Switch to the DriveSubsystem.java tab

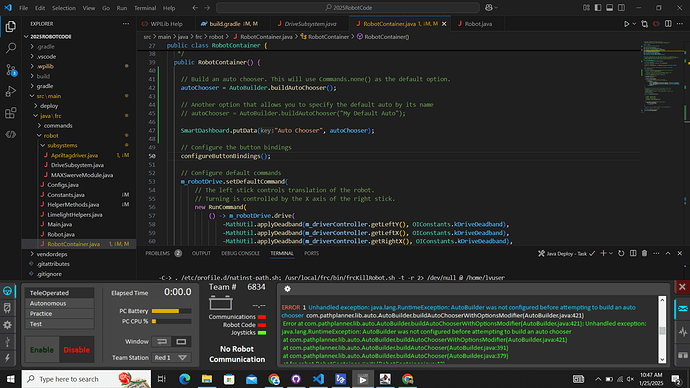(310, 24)
